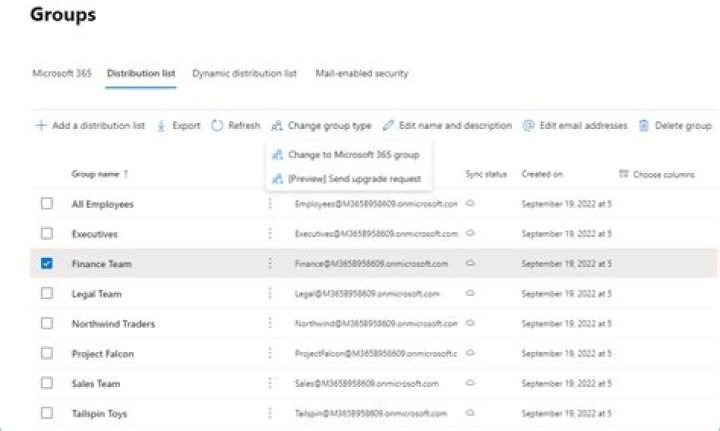The height and width of the screenshot is (431, 720).
Task: Click the Add a distribution list label
Action: tap(99, 125)
